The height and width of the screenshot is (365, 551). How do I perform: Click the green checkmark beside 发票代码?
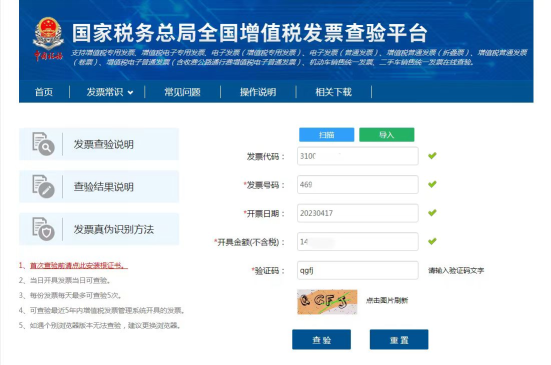(432, 155)
